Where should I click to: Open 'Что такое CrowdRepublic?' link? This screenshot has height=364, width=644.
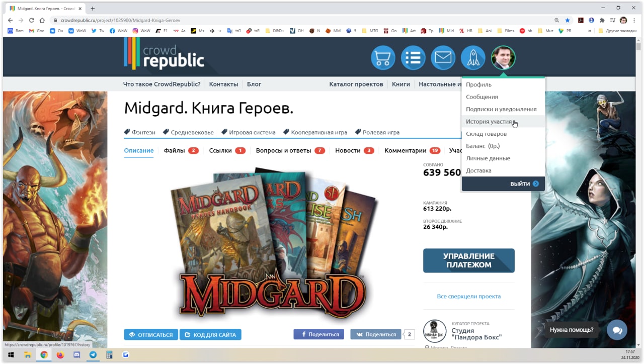[x=162, y=84]
